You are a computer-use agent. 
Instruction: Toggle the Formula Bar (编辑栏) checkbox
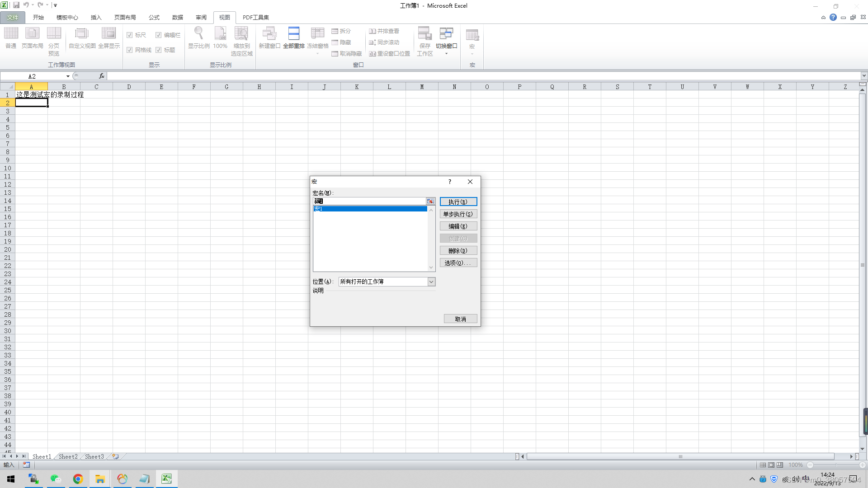(159, 35)
